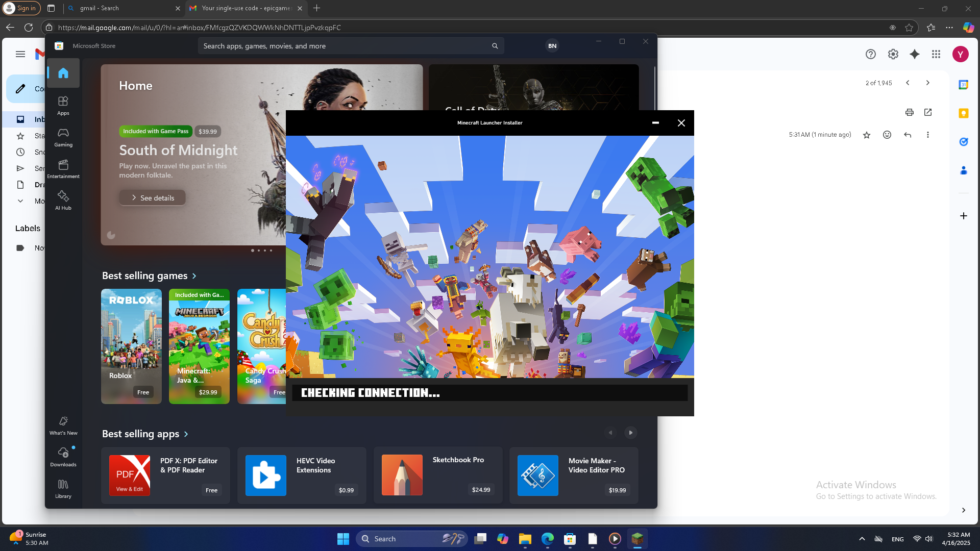Image resolution: width=980 pixels, height=551 pixels.
Task: Open Google Keep side panel icon
Action: coord(964,113)
